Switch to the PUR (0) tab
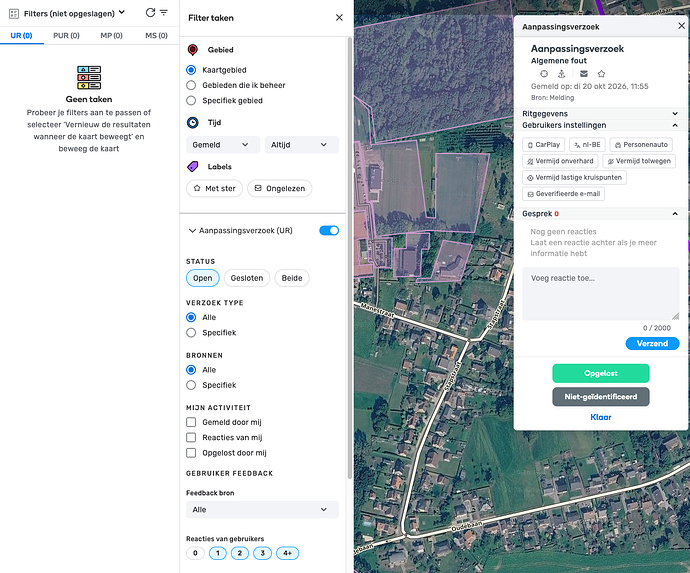 [66, 36]
